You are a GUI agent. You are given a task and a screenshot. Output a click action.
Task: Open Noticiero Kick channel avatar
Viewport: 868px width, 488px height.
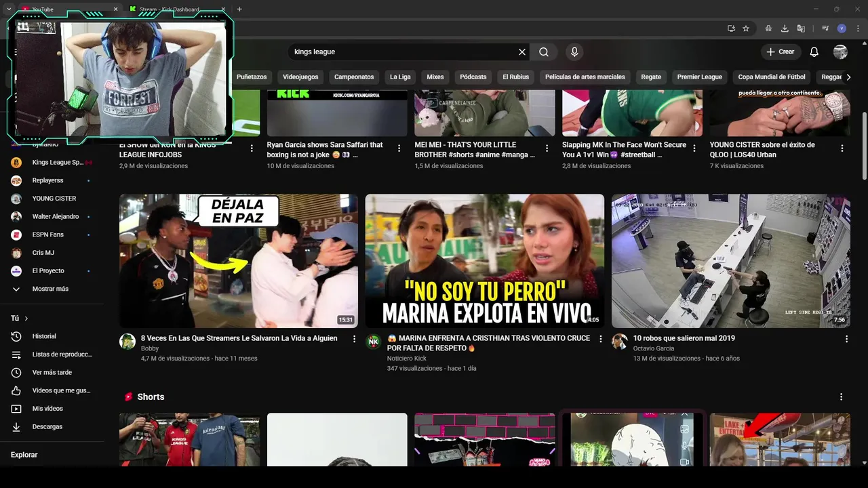pyautogui.click(x=374, y=342)
